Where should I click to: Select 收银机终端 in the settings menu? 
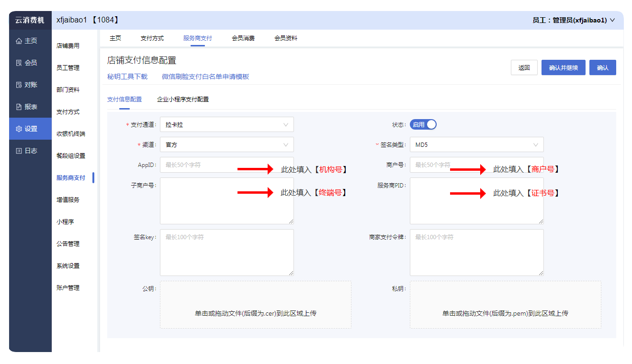(71, 134)
